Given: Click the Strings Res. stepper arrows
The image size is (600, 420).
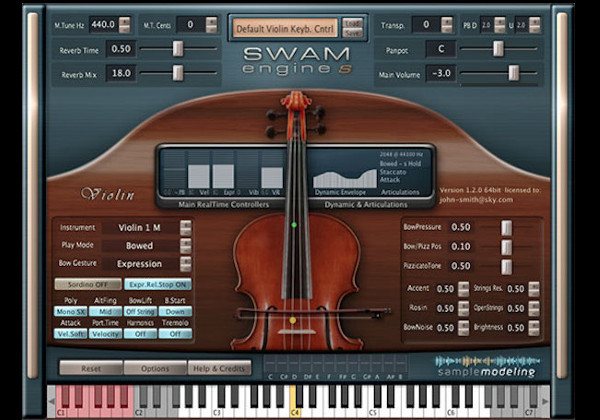Looking at the screenshot, I should pyautogui.click(x=534, y=289).
